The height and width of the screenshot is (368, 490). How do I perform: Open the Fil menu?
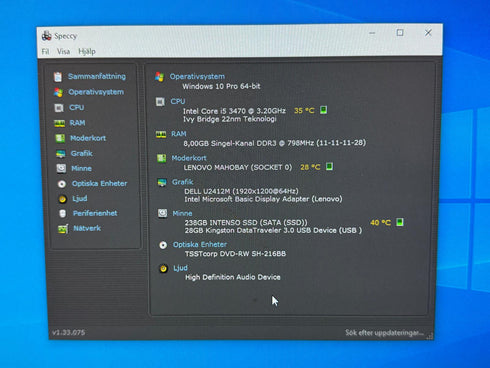(45, 51)
